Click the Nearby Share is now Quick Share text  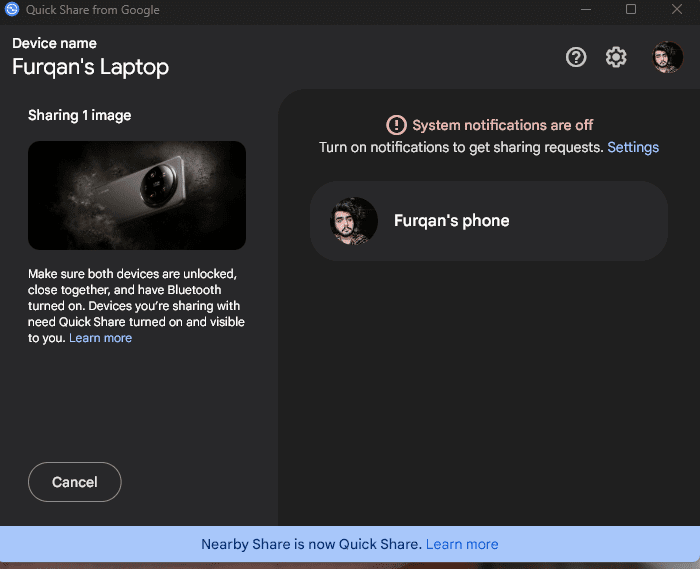click(x=311, y=544)
